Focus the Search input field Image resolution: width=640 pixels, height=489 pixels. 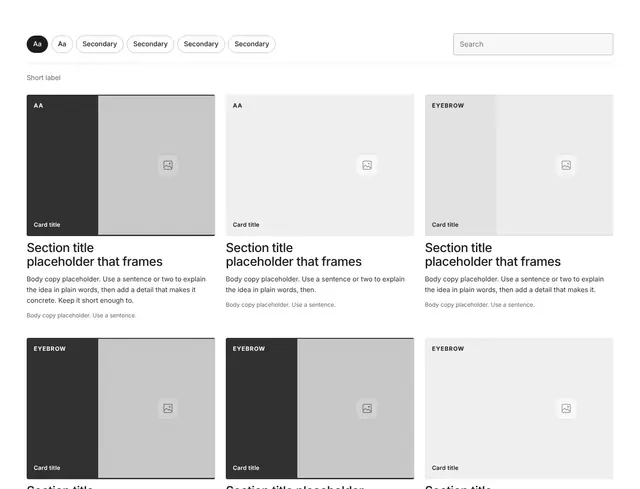(x=533, y=44)
